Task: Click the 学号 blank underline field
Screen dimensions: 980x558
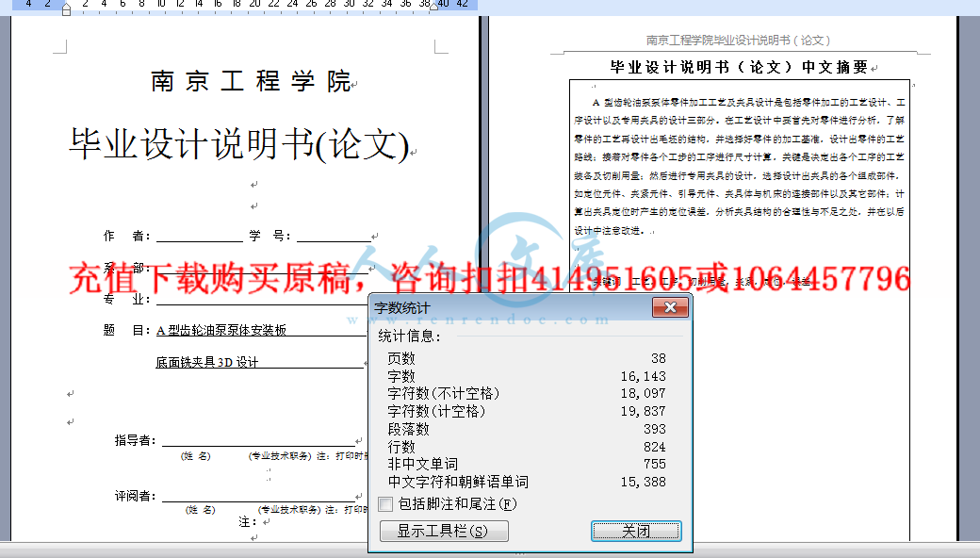Action: pyautogui.click(x=334, y=237)
